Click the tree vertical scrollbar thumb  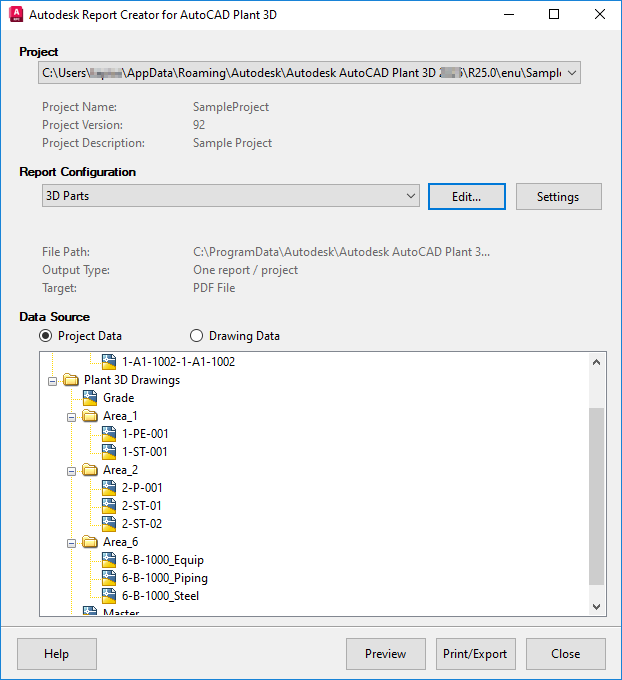point(596,496)
